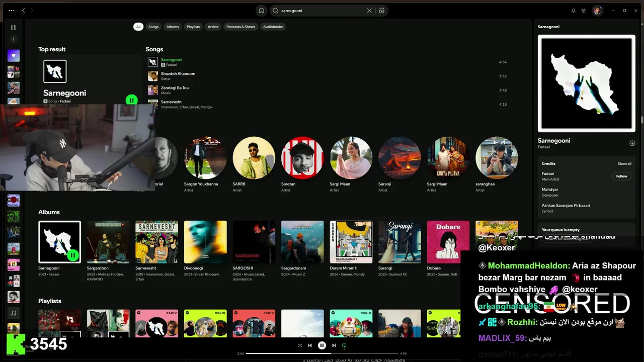The image size is (644, 362).
Task: Pause on the Sarnegooni album cover
Action: click(x=73, y=255)
